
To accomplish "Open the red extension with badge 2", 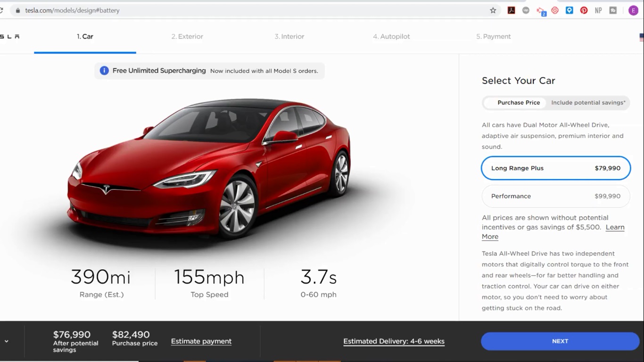I will pyautogui.click(x=541, y=10).
